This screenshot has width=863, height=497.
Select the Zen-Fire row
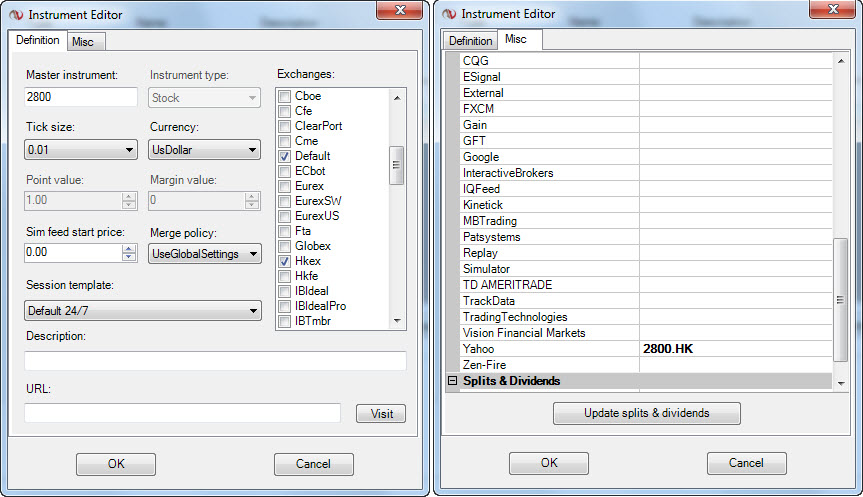click(646, 365)
